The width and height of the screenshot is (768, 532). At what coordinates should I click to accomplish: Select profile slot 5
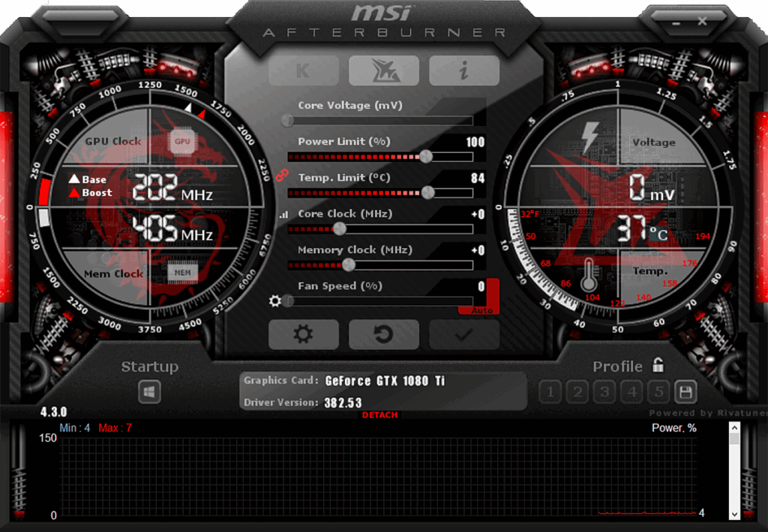pos(658,392)
